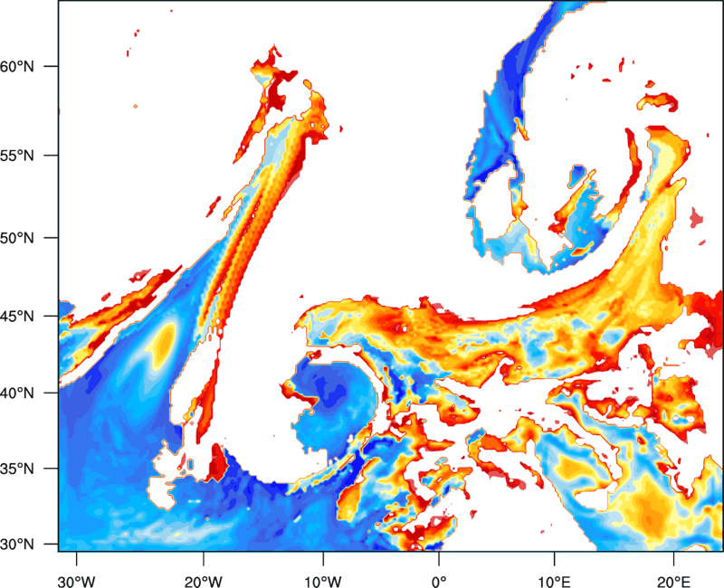The height and width of the screenshot is (588, 724).
Task: Click the 20°W longitude label
Action: tap(203, 581)
